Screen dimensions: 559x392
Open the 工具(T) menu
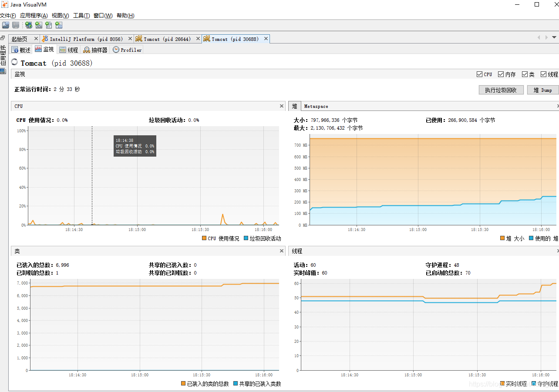[81, 16]
